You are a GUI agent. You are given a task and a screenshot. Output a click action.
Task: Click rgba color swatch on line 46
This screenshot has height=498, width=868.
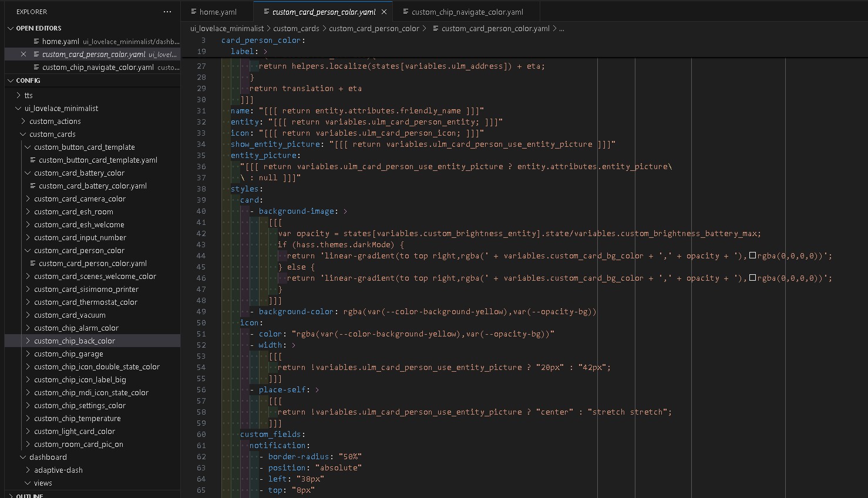click(752, 278)
